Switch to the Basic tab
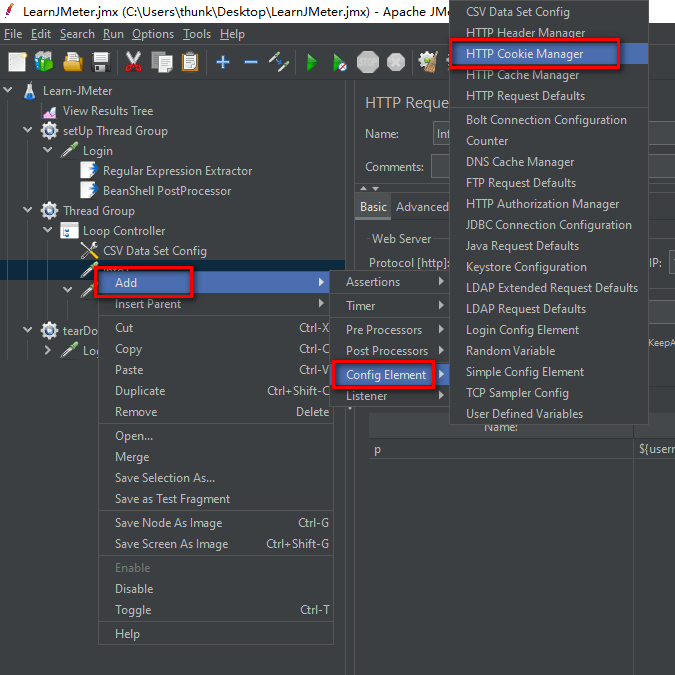 [373, 207]
